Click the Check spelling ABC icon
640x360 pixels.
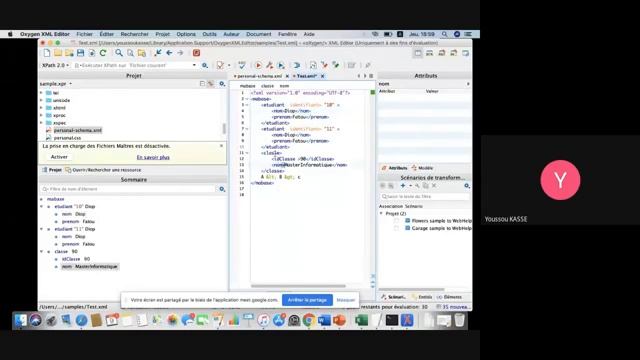point(242,65)
